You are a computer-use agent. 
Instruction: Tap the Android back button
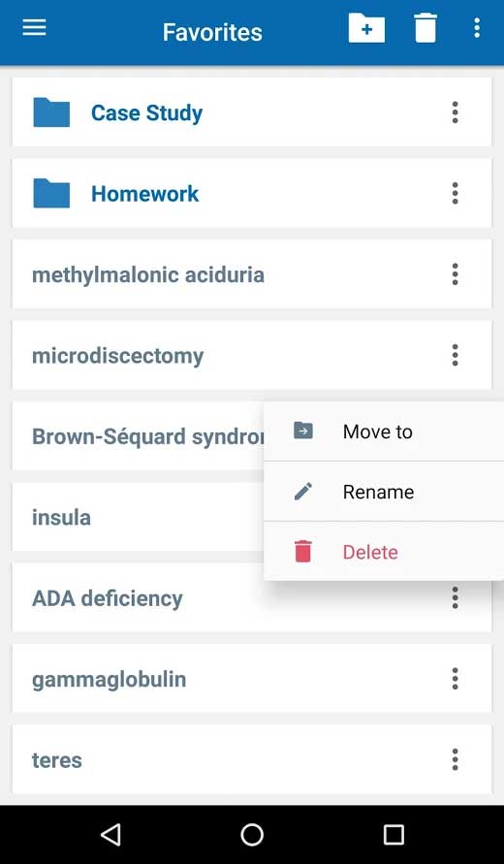click(110, 835)
